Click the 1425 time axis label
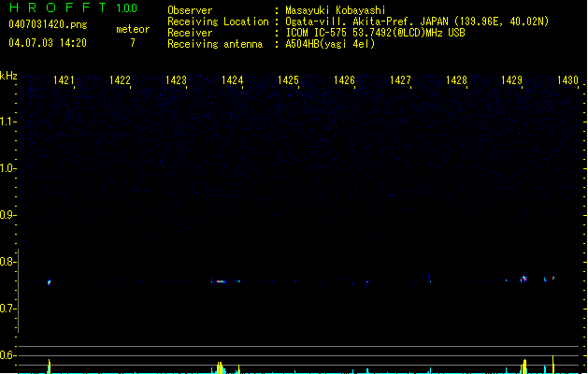Viewport: 588px width, 374px height. pyautogui.click(x=288, y=80)
